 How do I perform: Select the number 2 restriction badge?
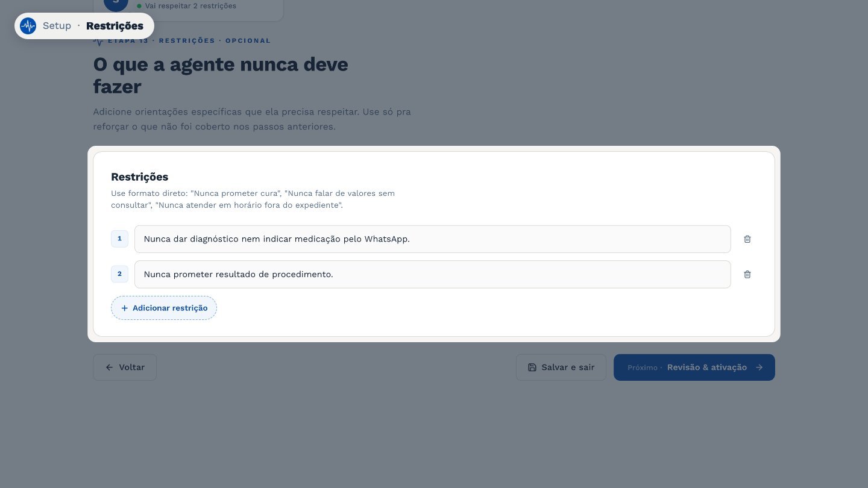point(119,274)
